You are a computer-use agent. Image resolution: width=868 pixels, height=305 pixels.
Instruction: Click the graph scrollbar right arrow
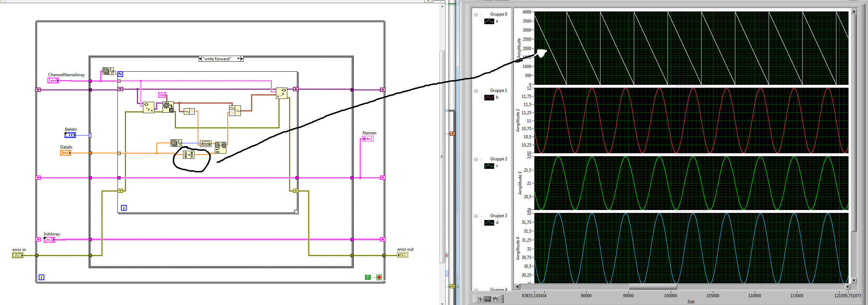click(848, 287)
